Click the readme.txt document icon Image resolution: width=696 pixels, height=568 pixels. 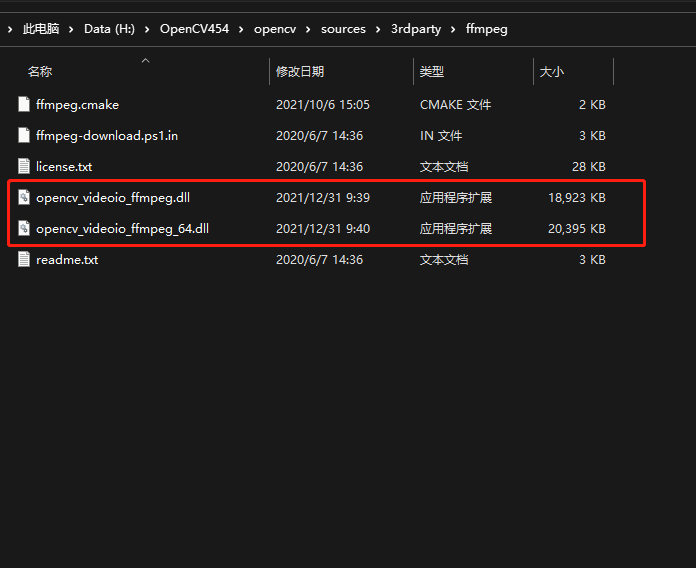24,260
